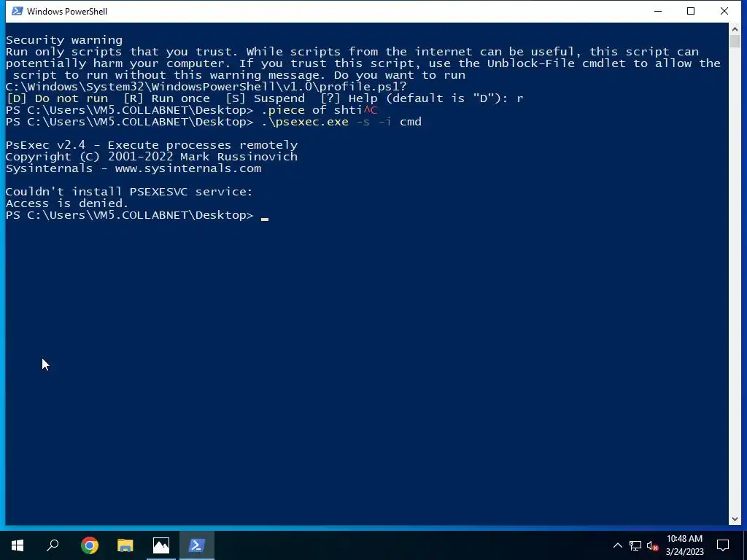This screenshot has width=747, height=560.
Task: Maximize the Windows PowerShell window
Action: click(x=691, y=11)
